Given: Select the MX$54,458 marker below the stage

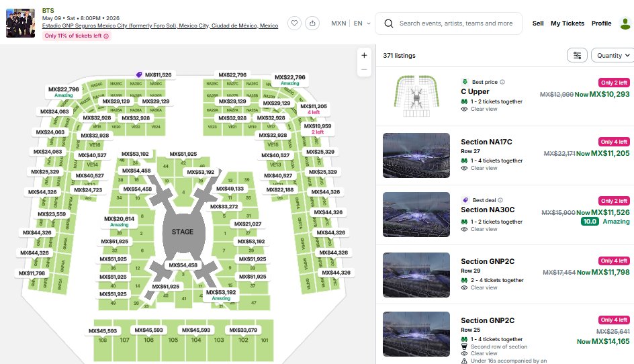Looking at the screenshot, I should tap(183, 265).
